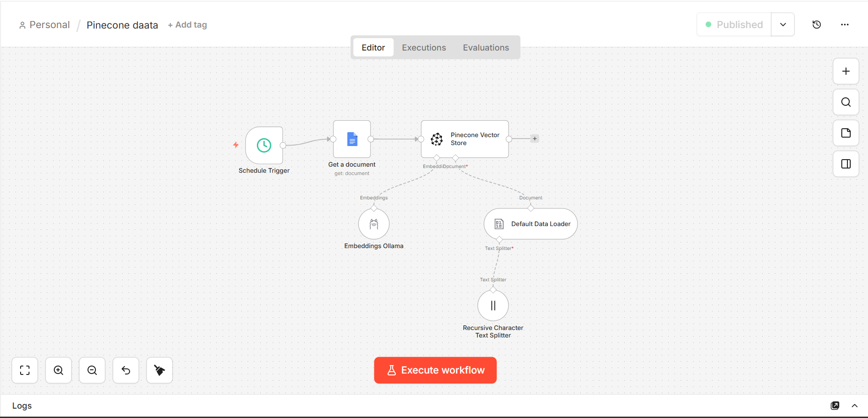Click Pinecone node Document connector diamond

pyautogui.click(x=455, y=158)
